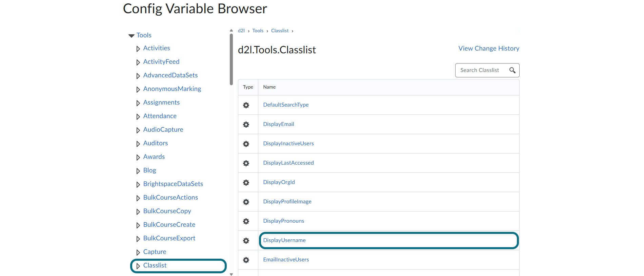Click the gear icon beside EmailInactiveUsers
This screenshot has width=644, height=276.
246,260
